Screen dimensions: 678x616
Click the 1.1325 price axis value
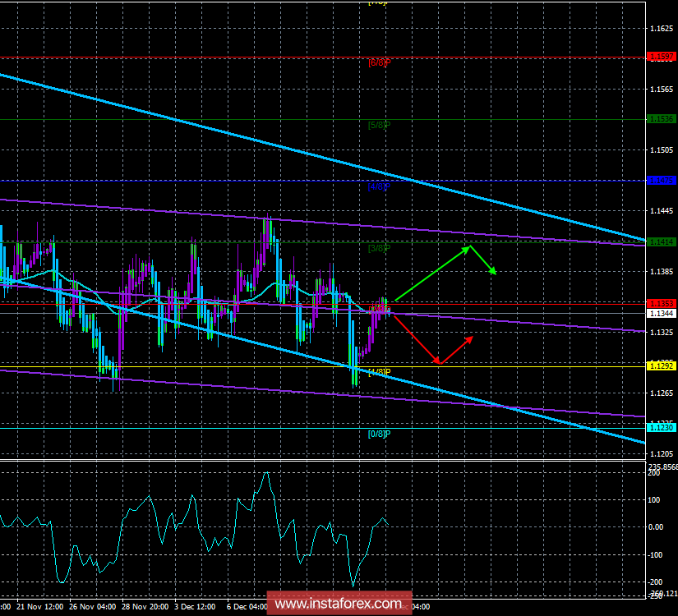pos(662,332)
